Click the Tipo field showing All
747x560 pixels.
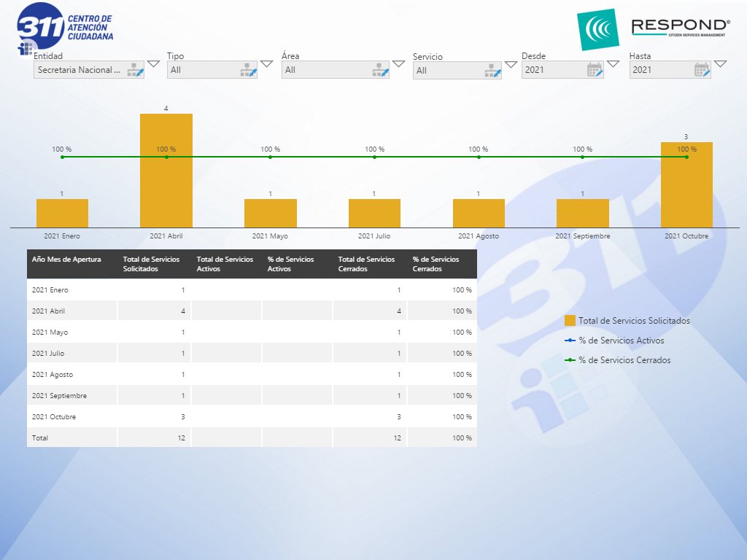[212, 70]
